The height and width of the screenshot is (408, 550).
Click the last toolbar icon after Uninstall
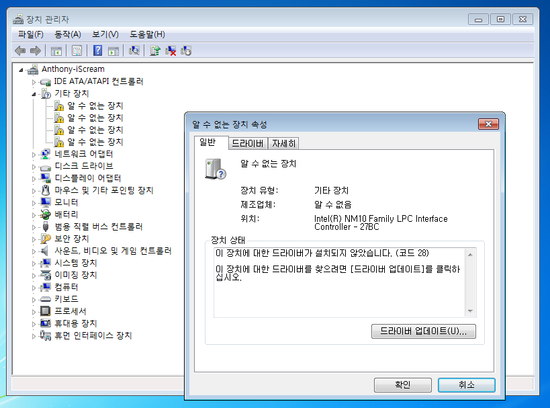(186, 51)
